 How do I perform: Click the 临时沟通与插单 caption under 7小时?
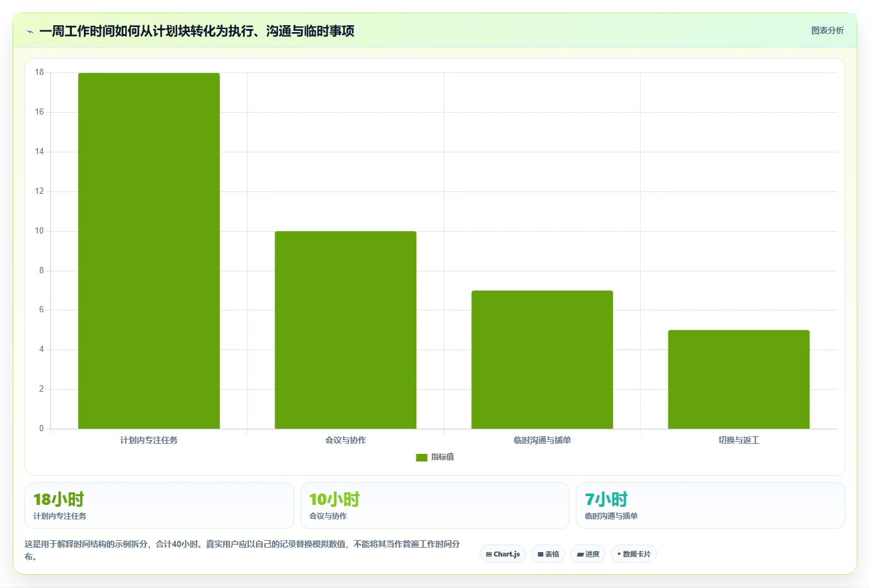pos(611,516)
